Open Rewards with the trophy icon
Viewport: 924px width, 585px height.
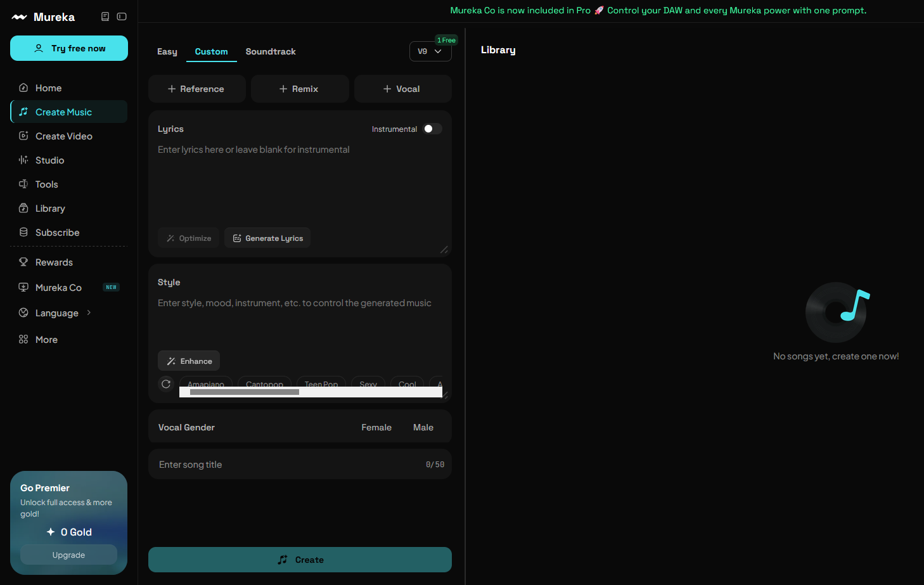[23, 262]
